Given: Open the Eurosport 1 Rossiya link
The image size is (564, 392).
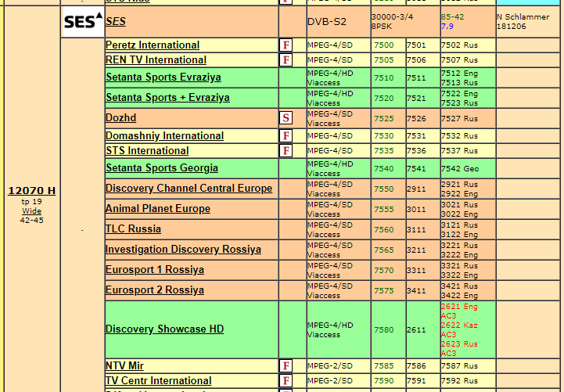Looking at the screenshot, I should pos(155,270).
